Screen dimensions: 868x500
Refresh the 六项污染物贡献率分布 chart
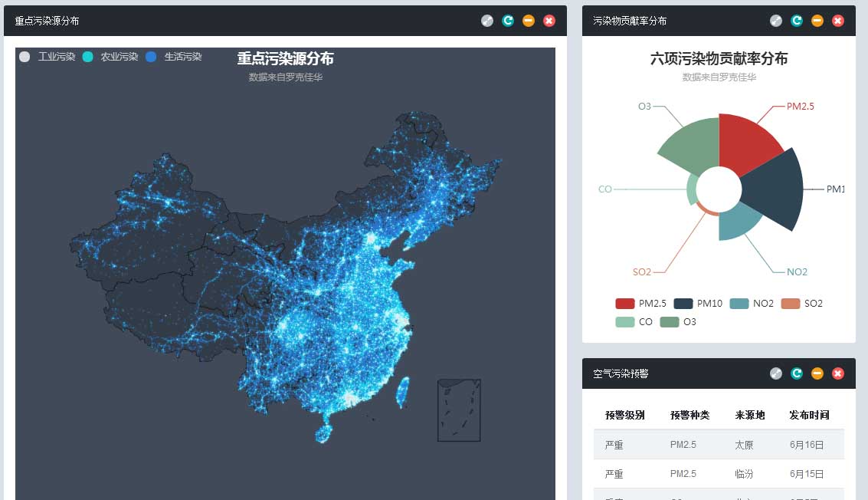[797, 21]
